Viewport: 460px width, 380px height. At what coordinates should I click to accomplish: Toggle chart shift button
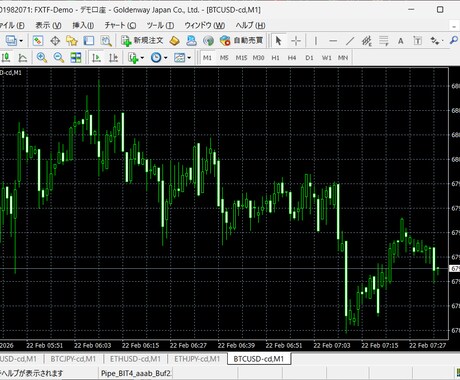pos(113,58)
